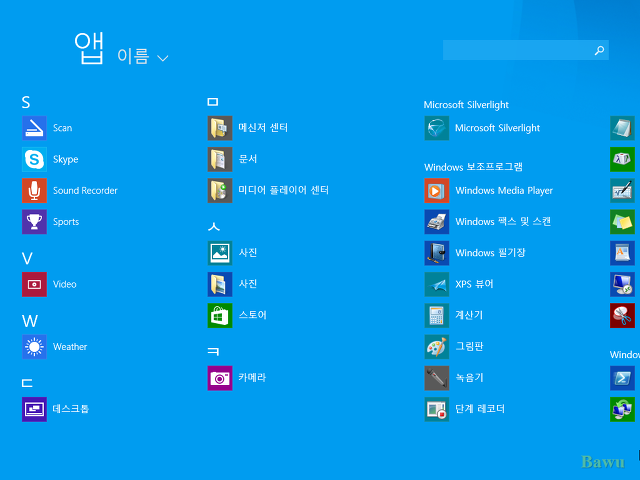Click the Microsoft Silverlight group heading
The width and height of the screenshot is (640, 480).
[x=466, y=105]
